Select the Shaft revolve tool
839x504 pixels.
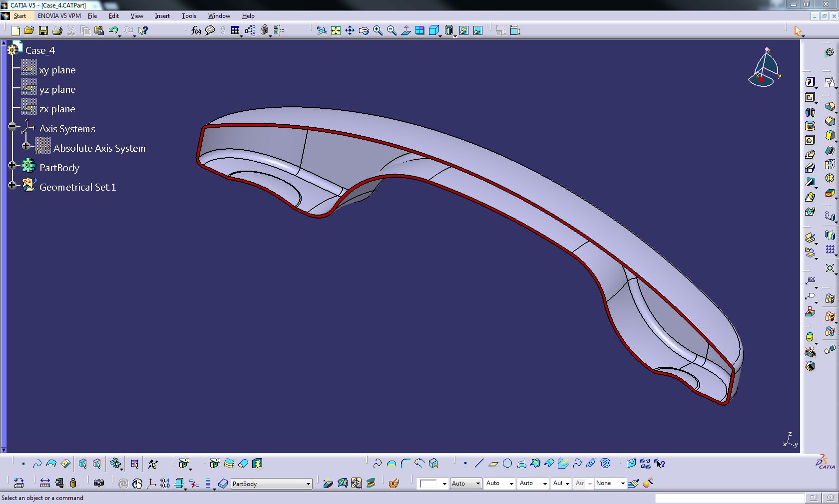810,112
